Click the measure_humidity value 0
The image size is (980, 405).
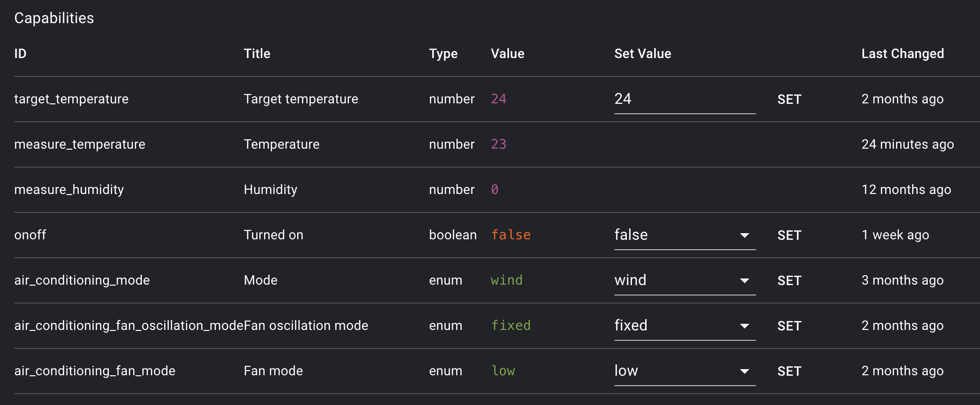(x=494, y=190)
